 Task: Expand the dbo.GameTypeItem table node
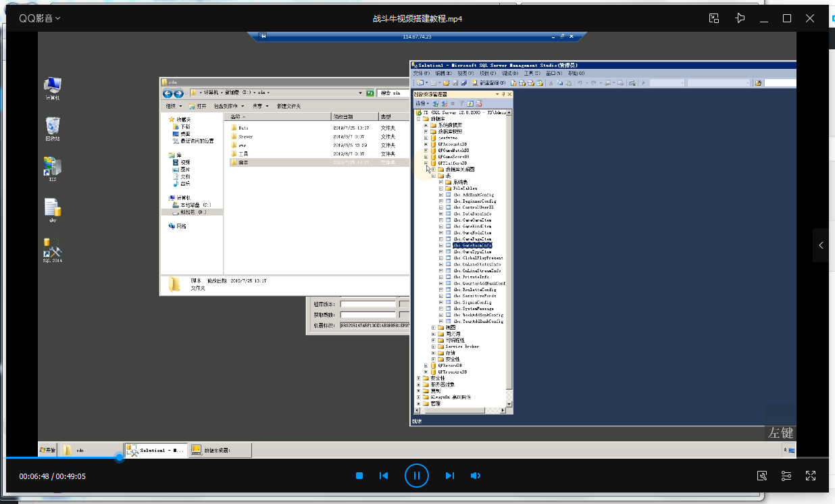[x=440, y=251]
